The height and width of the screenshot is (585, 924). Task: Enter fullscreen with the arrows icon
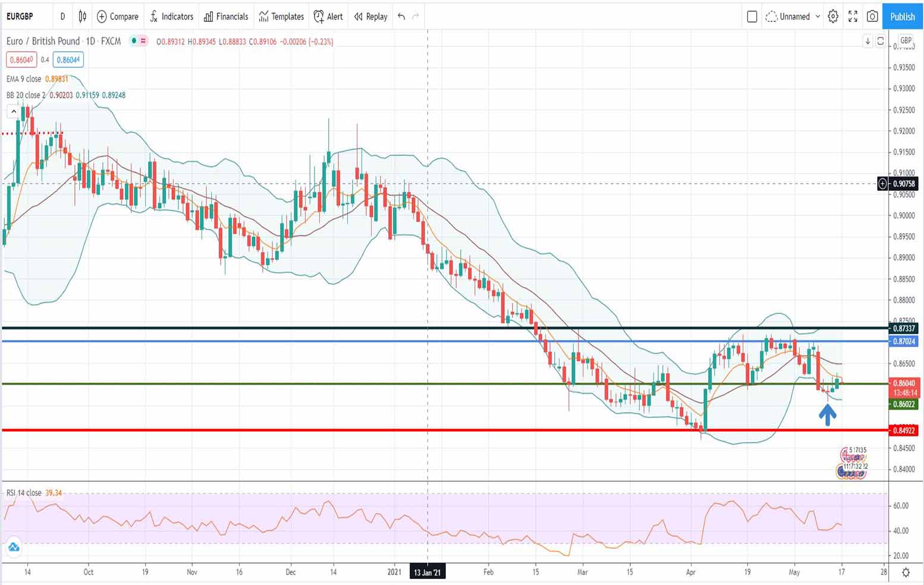coord(853,17)
